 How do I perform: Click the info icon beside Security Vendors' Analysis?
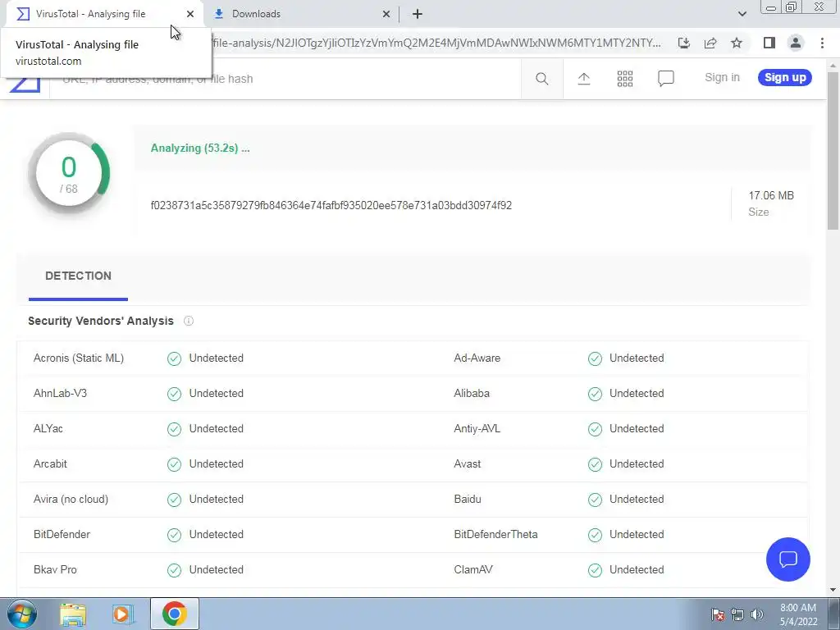click(x=189, y=321)
